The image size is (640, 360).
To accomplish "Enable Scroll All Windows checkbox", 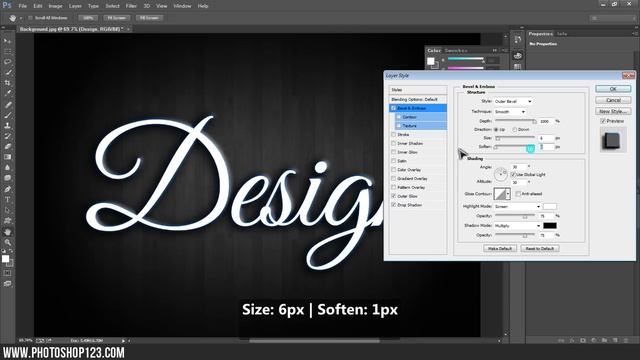I will point(30,18).
